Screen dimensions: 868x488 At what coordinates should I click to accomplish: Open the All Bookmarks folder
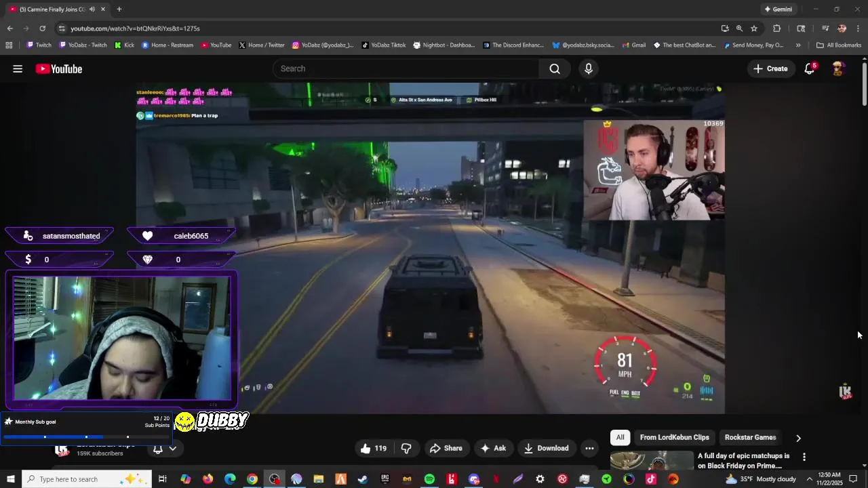point(839,45)
